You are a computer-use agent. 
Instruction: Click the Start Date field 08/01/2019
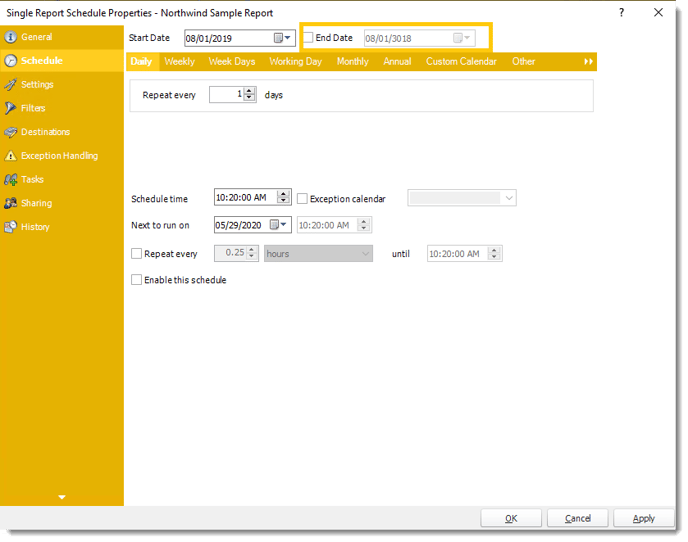coord(240,38)
